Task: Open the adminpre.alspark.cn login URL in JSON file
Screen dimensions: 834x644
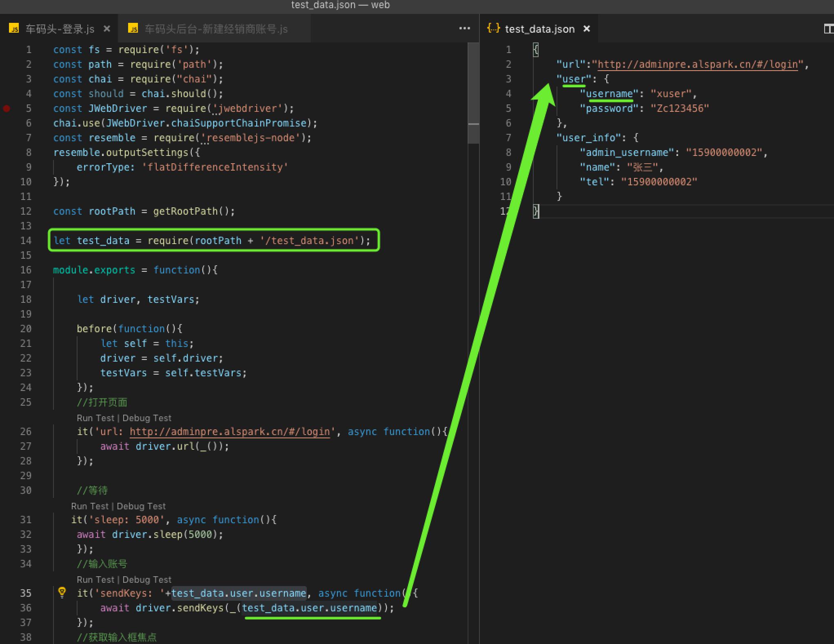Action: click(x=698, y=64)
